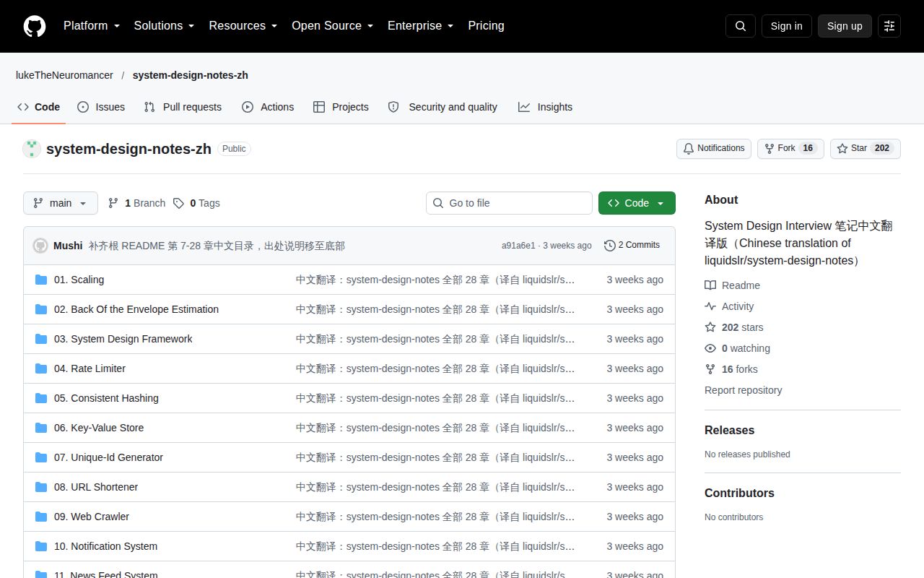This screenshot has width=924, height=578.
Task: Click the Report repository link
Action: (x=744, y=390)
